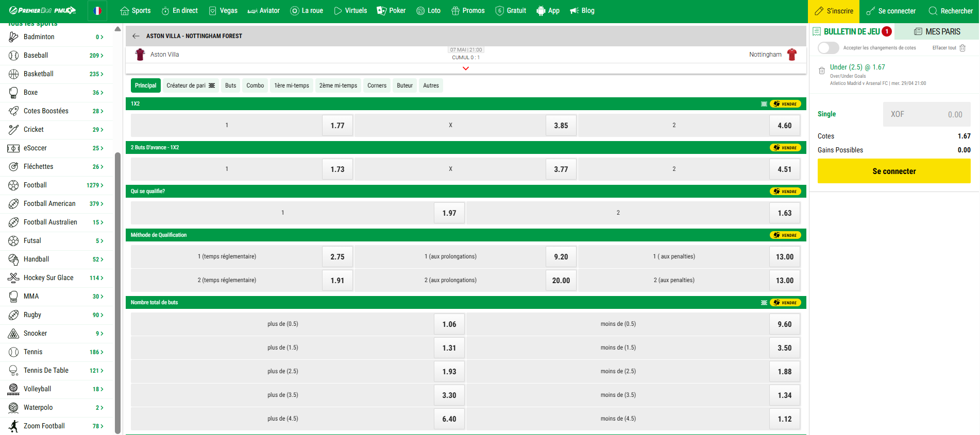
Task: Expand MMA category showing 30
Action: click(x=57, y=296)
